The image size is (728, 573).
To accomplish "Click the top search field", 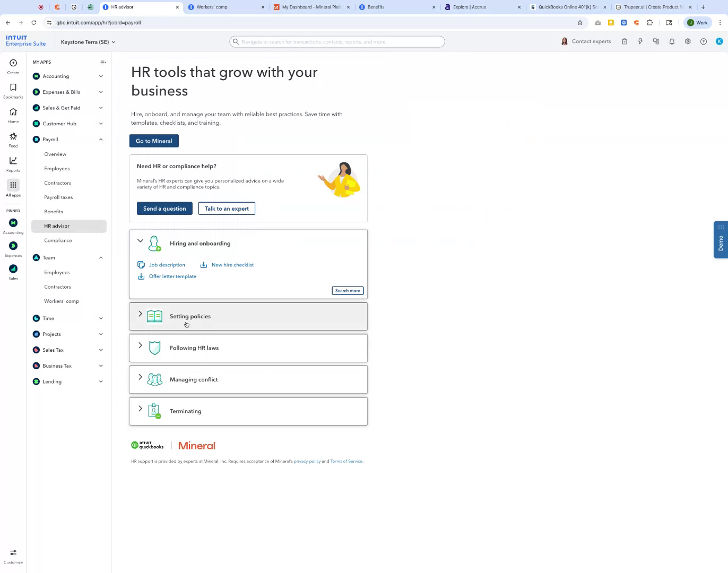I will point(337,42).
